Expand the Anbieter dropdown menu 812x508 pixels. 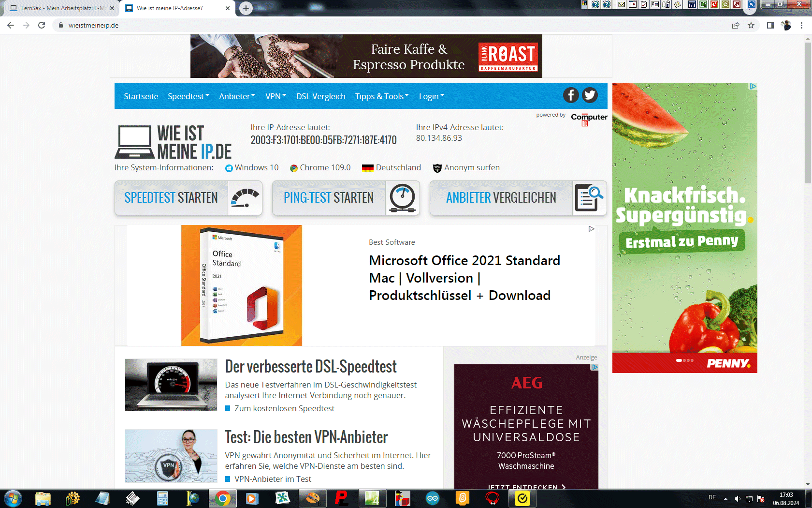(237, 96)
